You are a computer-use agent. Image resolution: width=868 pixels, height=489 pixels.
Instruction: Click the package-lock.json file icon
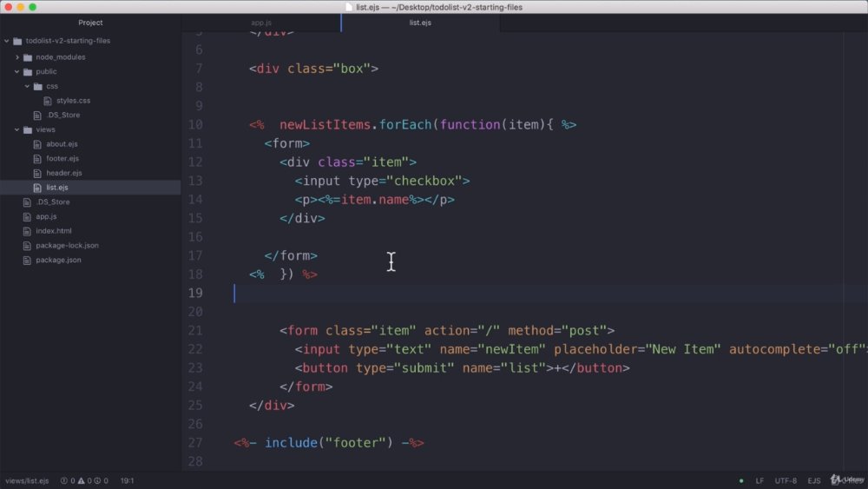click(x=27, y=245)
